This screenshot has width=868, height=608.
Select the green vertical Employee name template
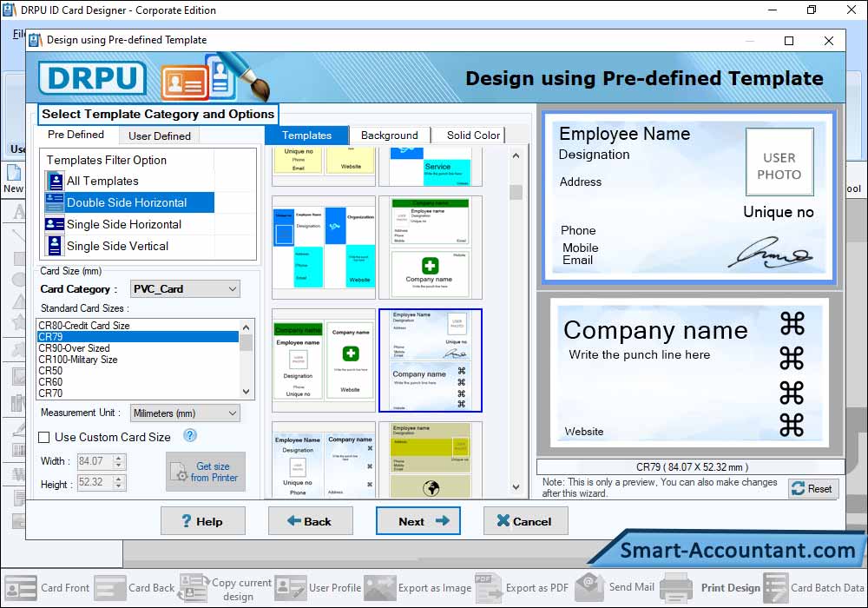tap(324, 360)
